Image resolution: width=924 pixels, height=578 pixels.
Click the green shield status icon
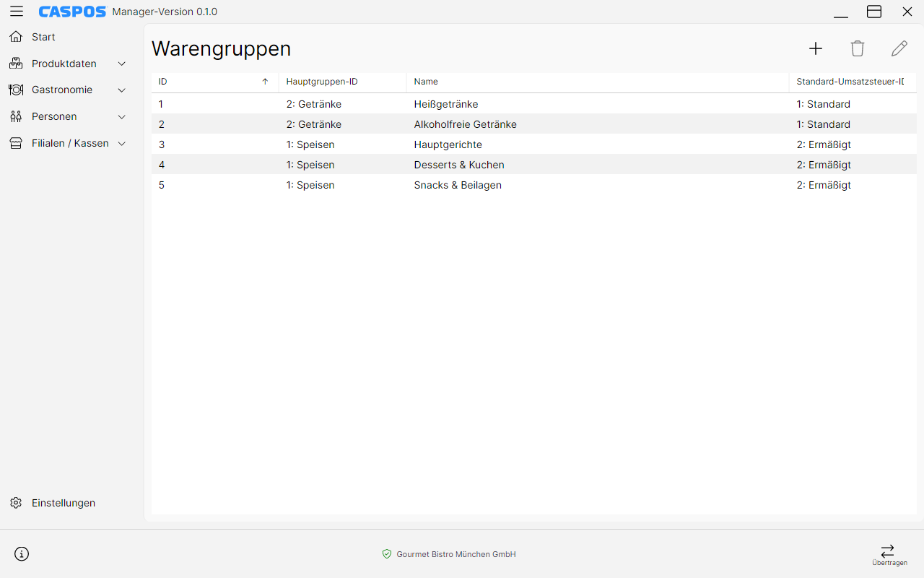[x=387, y=554]
